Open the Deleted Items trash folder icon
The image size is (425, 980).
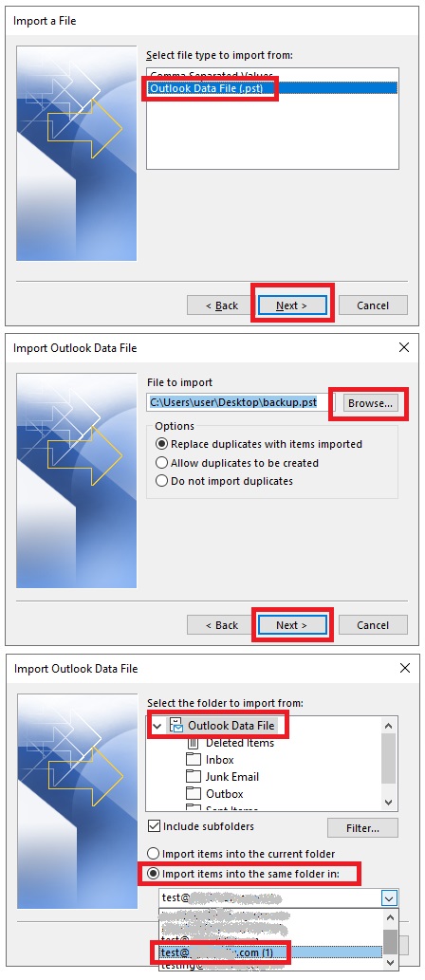(x=194, y=743)
